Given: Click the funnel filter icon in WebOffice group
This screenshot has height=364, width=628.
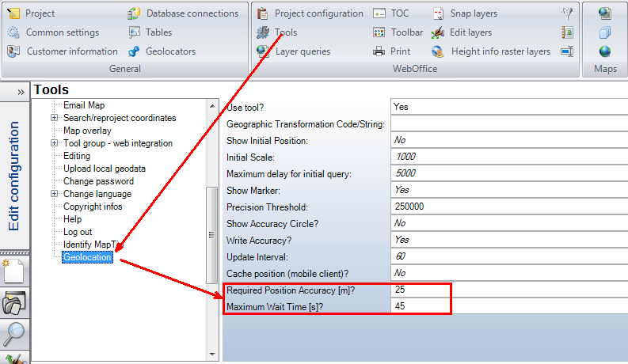Looking at the screenshot, I should pyautogui.click(x=567, y=13).
